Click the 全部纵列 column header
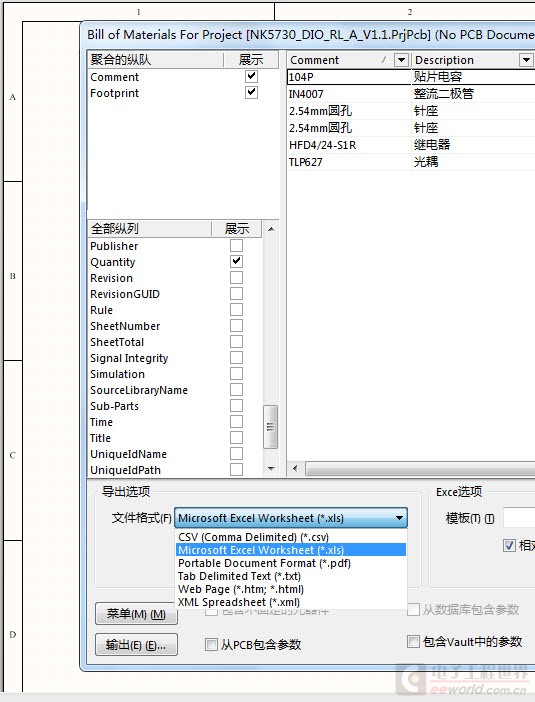The width and height of the screenshot is (535, 702). click(150, 229)
